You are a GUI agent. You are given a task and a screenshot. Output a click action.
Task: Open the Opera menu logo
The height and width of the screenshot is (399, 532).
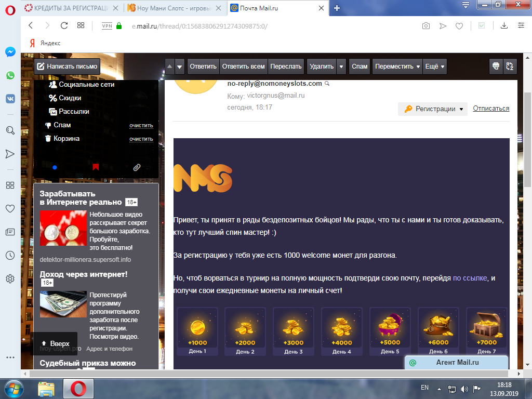tap(10, 10)
